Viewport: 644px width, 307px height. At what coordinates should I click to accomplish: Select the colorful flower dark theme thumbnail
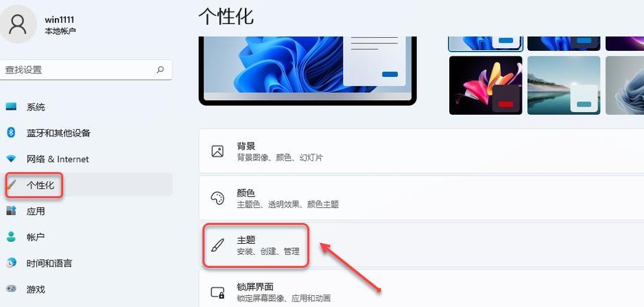486,85
